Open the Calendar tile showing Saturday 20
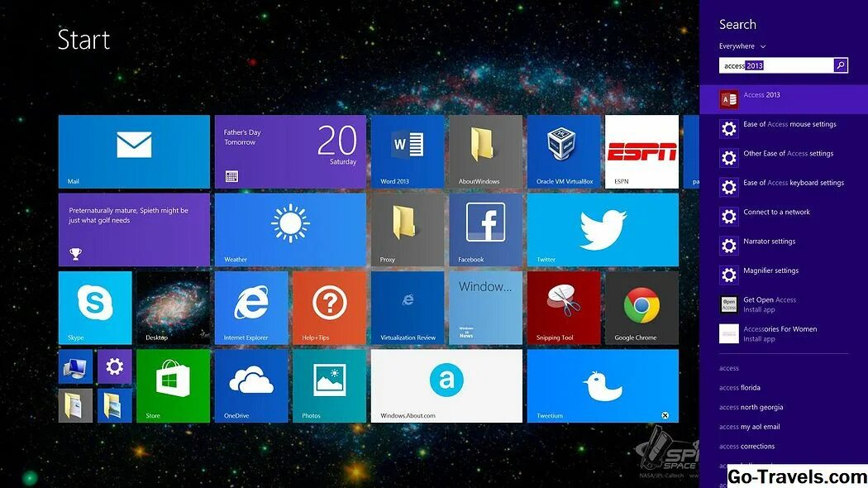 pyautogui.click(x=290, y=151)
